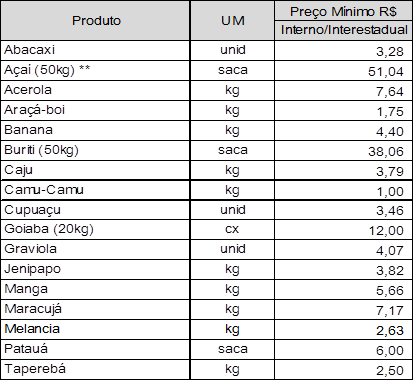Click the UM column header
The width and height of the screenshot is (414, 381).
[232, 21]
